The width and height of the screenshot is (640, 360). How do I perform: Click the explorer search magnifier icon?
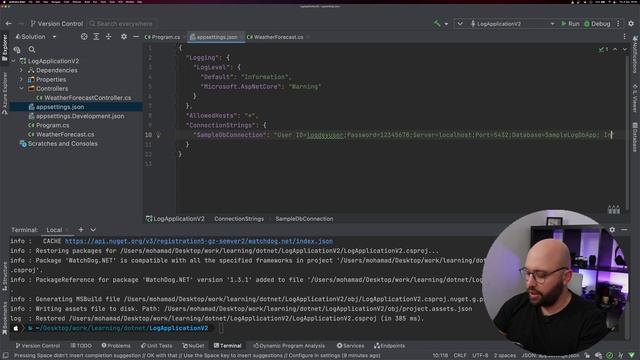[x=32, y=50]
